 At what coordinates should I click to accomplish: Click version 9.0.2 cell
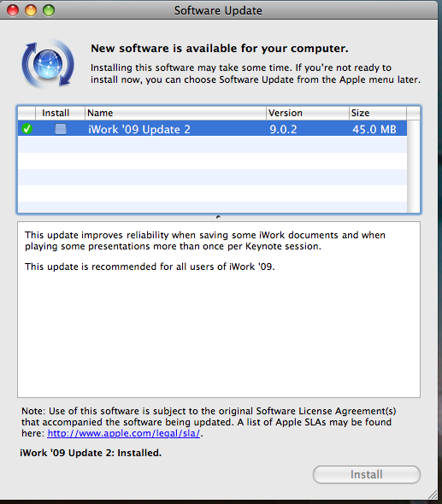(x=283, y=129)
